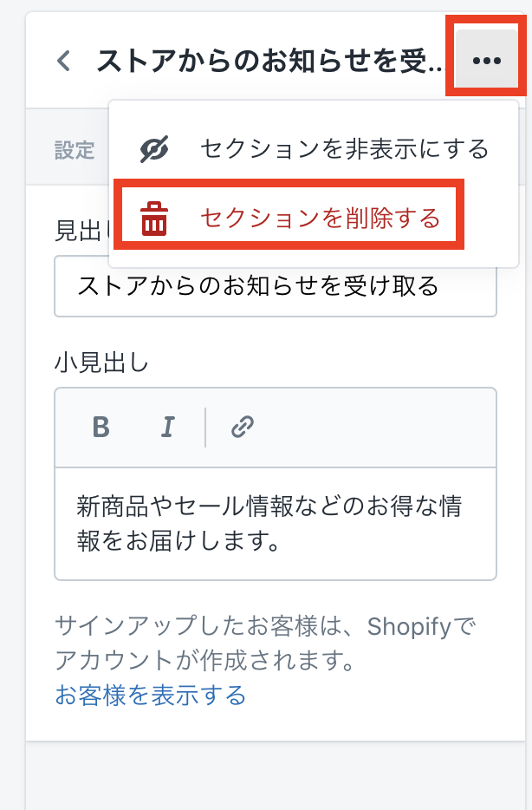This screenshot has height=810, width=532.
Task: Focus the 見出し text input field
Action: pos(275,286)
